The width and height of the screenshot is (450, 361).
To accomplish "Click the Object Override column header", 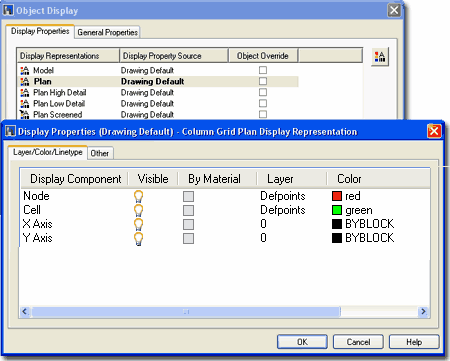I will (263, 56).
